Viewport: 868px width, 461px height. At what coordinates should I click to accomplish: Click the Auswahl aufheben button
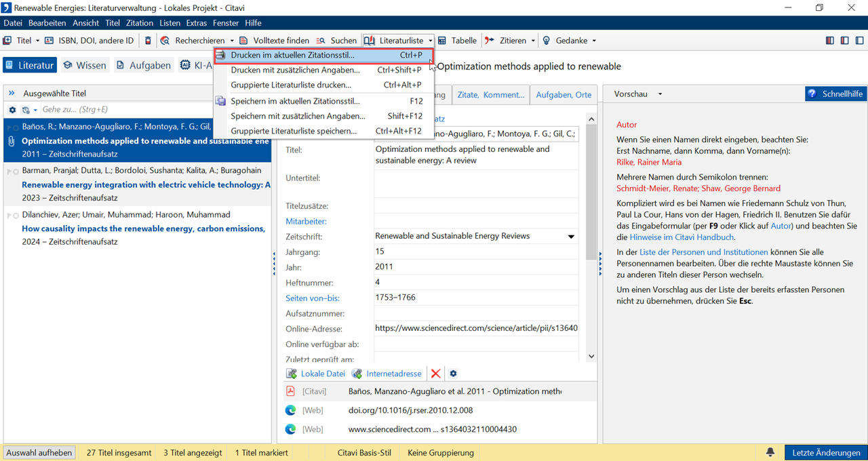pyautogui.click(x=39, y=452)
